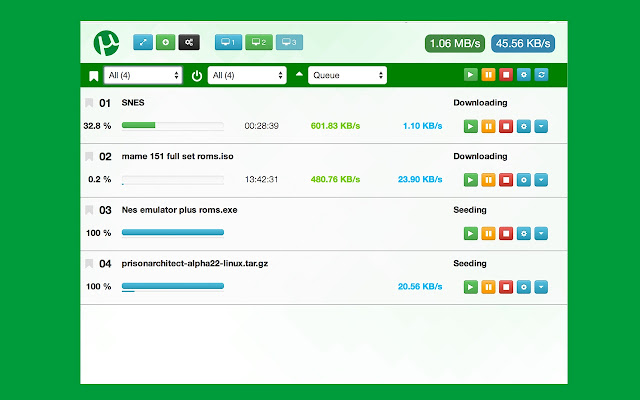This screenshot has height=400, width=640.
Task: Select the SNES torrent name
Action: 133,102
